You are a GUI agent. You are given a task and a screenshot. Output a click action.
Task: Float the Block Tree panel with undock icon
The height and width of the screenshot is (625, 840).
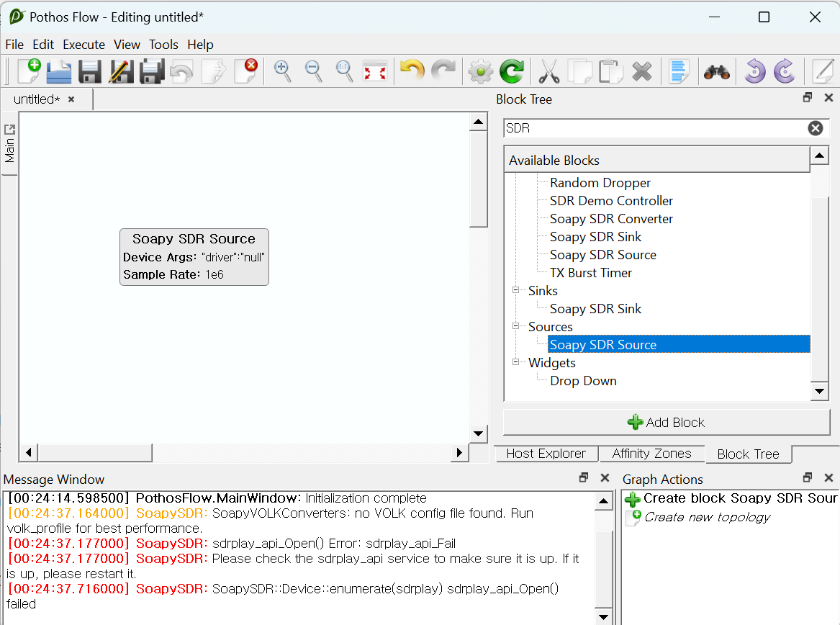coord(808,97)
